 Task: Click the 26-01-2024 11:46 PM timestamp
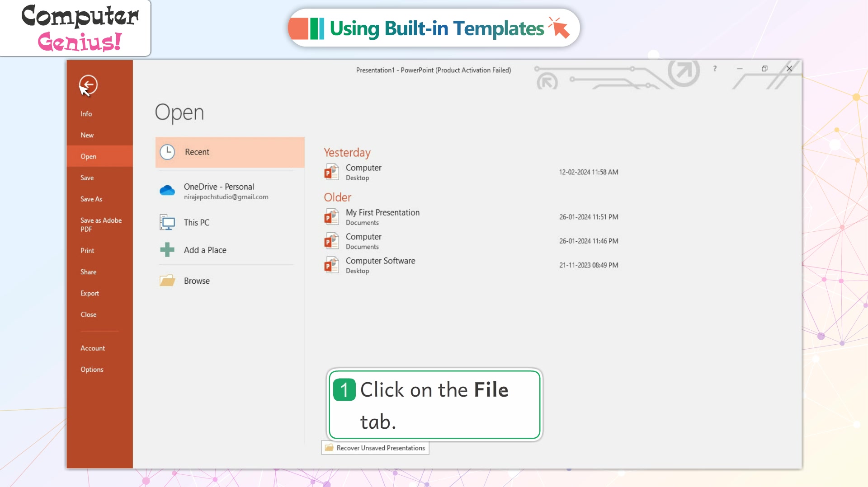click(588, 241)
